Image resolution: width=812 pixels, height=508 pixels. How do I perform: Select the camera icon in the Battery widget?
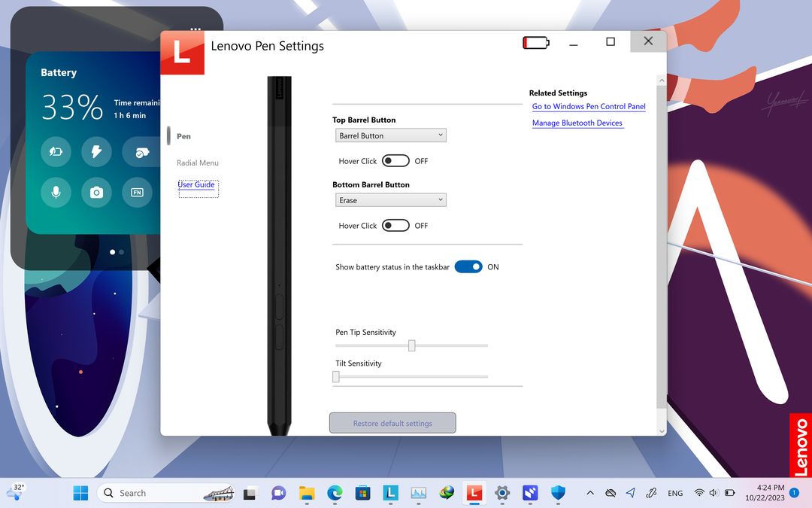96,192
